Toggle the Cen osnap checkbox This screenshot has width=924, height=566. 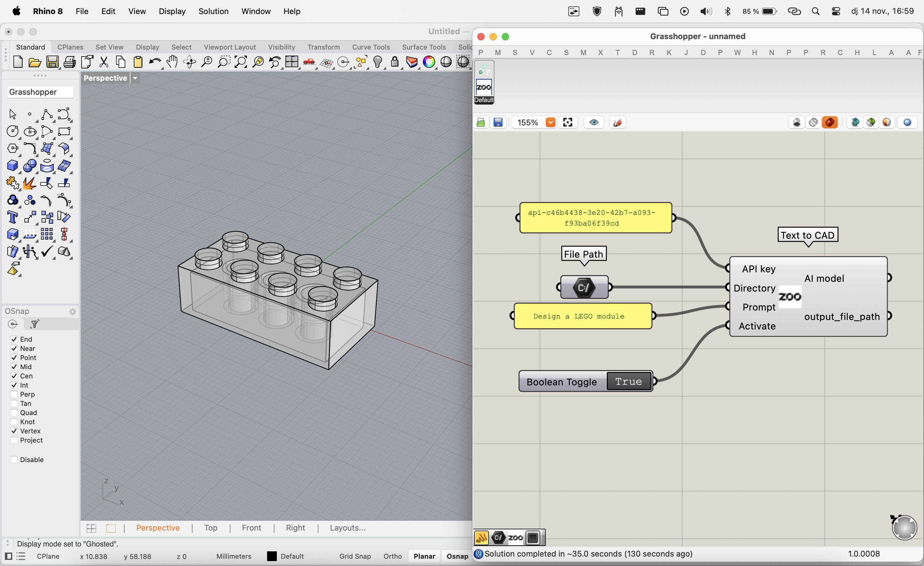(14, 376)
